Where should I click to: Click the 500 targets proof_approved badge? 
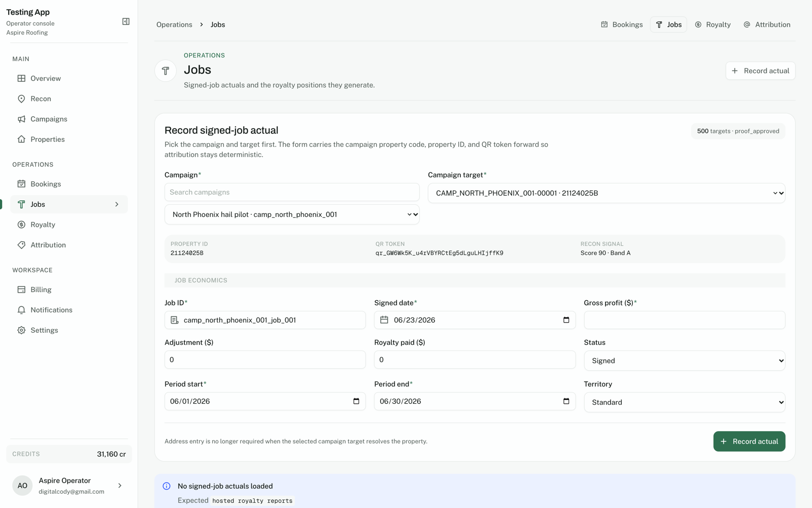click(x=738, y=131)
